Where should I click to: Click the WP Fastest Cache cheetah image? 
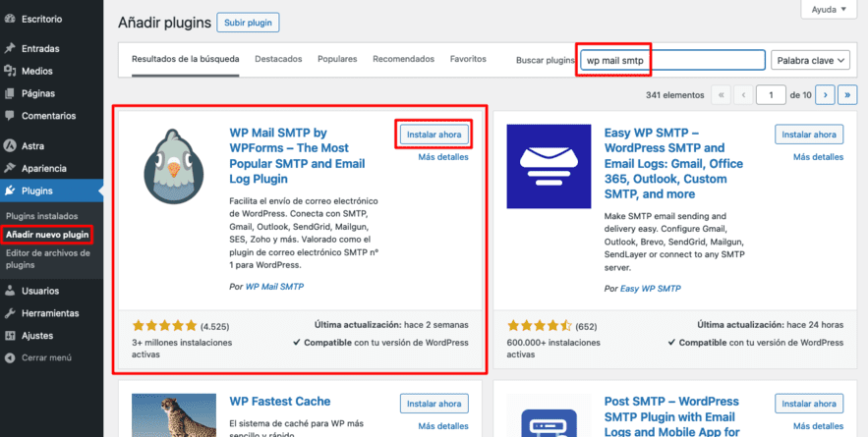coord(174,414)
